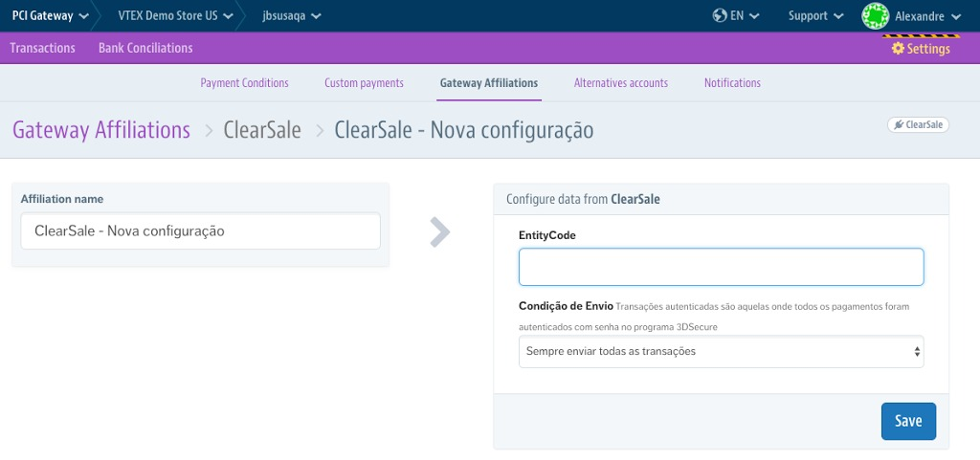980x460 pixels.
Task: Click the globe language icon
Action: point(720,15)
